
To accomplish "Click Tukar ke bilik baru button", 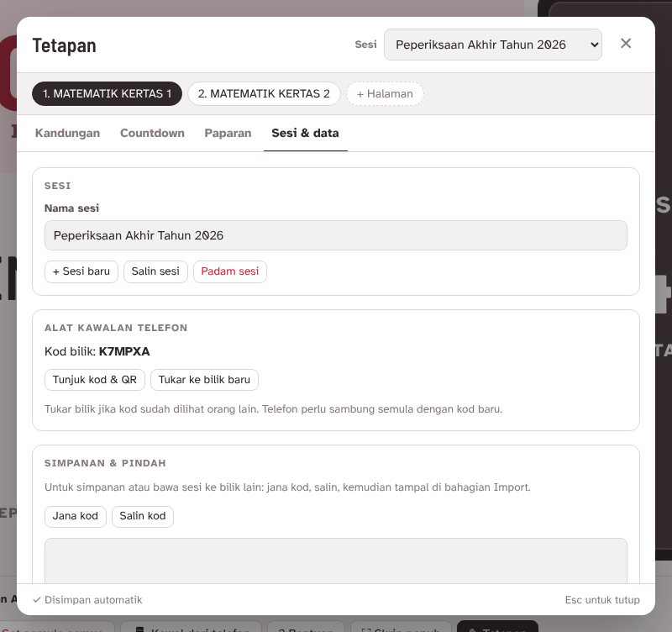I will coord(204,380).
